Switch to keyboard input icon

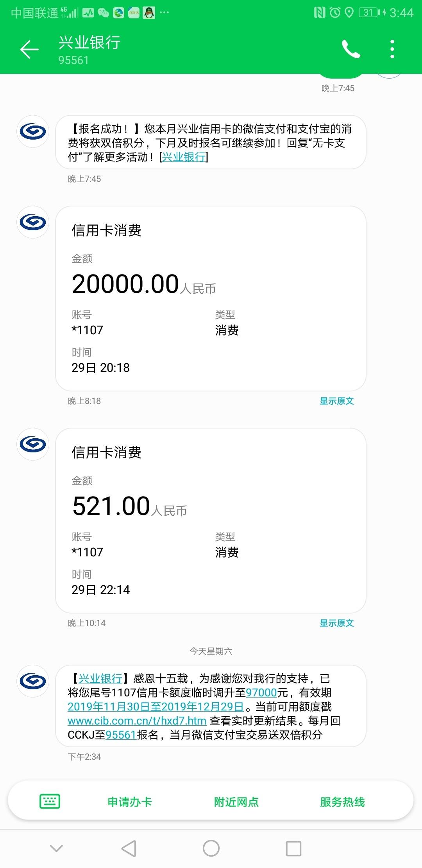point(50,801)
